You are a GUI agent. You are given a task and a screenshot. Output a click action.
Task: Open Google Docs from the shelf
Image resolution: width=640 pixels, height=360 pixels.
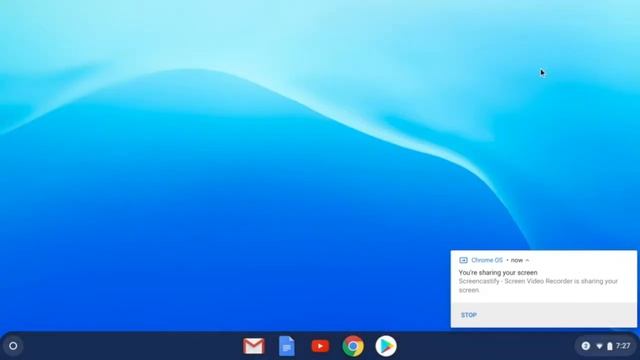coord(287,346)
